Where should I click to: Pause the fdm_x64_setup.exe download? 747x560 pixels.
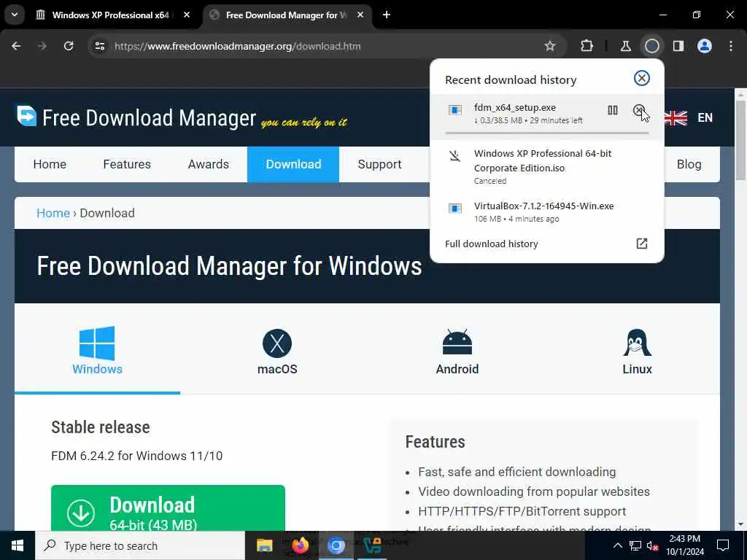click(613, 111)
